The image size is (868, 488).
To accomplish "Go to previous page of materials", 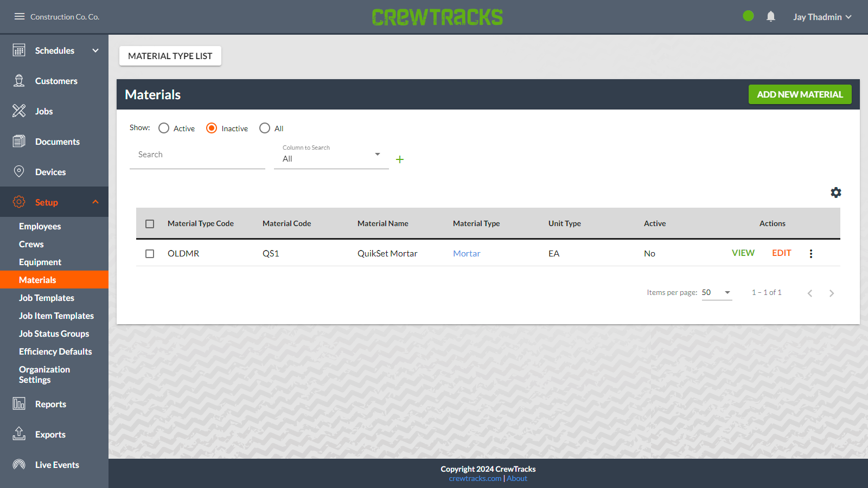I will pos(810,293).
